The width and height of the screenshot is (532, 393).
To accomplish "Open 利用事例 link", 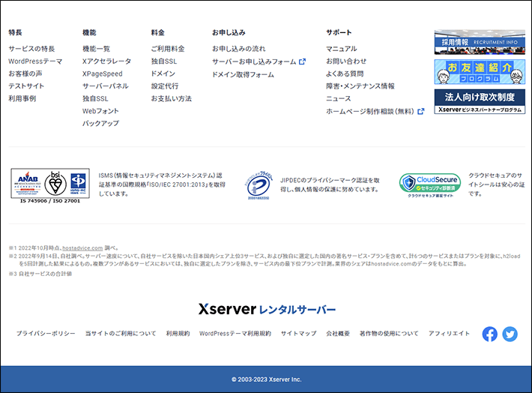I will pyautogui.click(x=22, y=98).
